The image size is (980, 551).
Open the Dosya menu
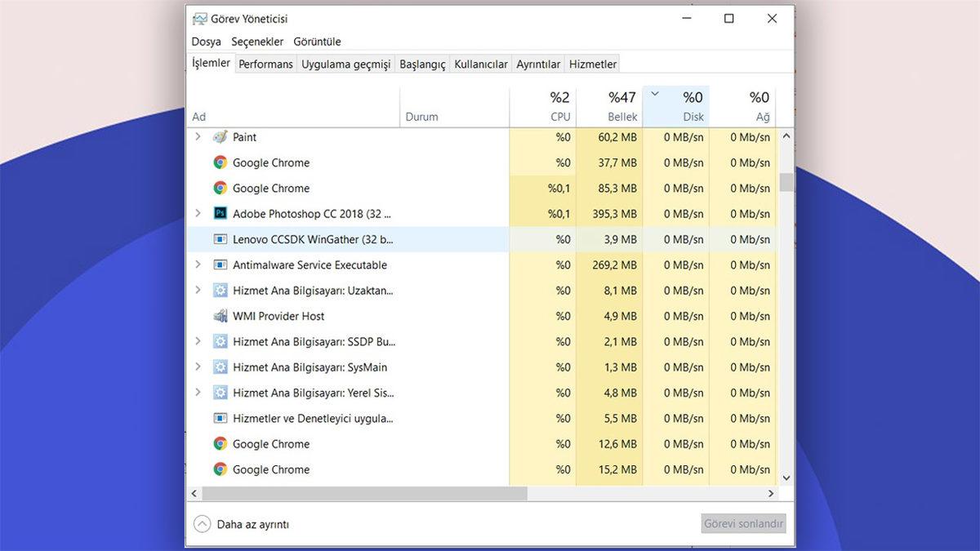pyautogui.click(x=206, y=42)
